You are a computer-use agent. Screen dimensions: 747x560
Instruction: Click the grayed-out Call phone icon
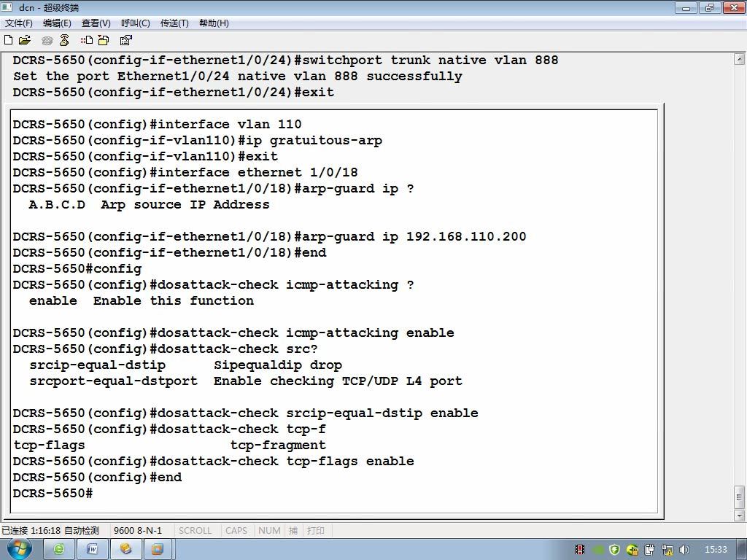(47, 41)
